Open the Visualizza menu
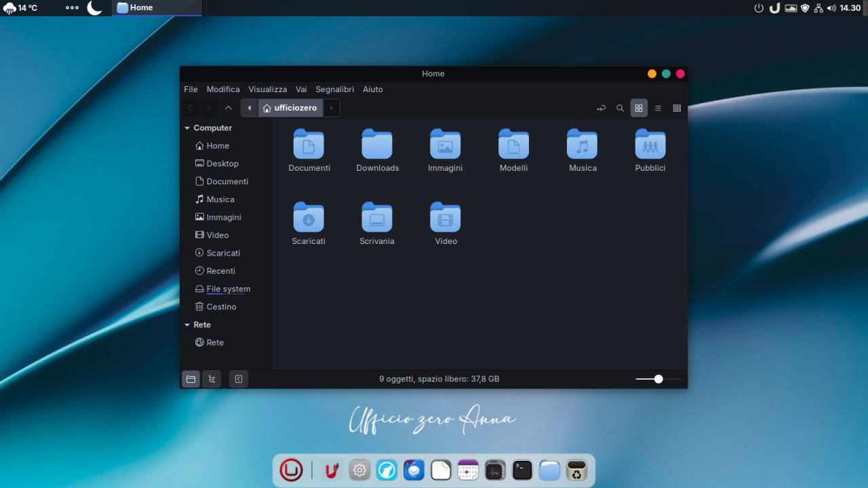Screen dimensions: 868x488 (x=267, y=89)
